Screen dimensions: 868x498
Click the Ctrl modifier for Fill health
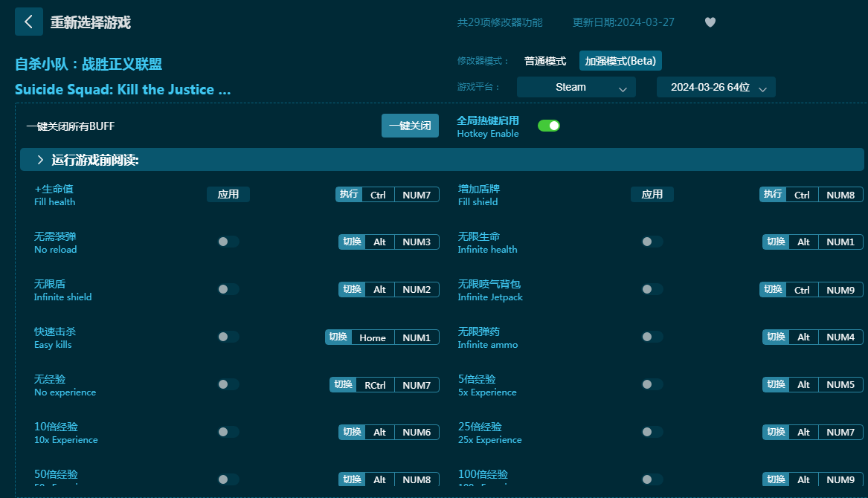pos(378,195)
